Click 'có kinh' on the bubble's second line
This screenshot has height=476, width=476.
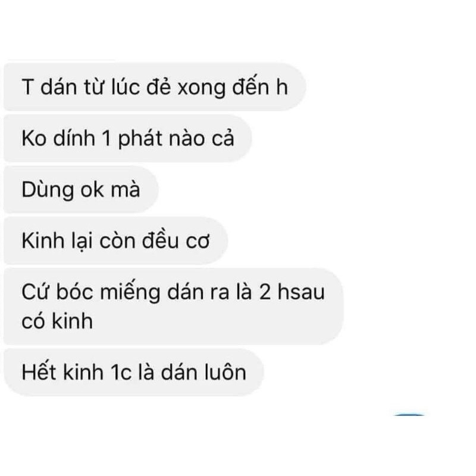(x=57, y=321)
